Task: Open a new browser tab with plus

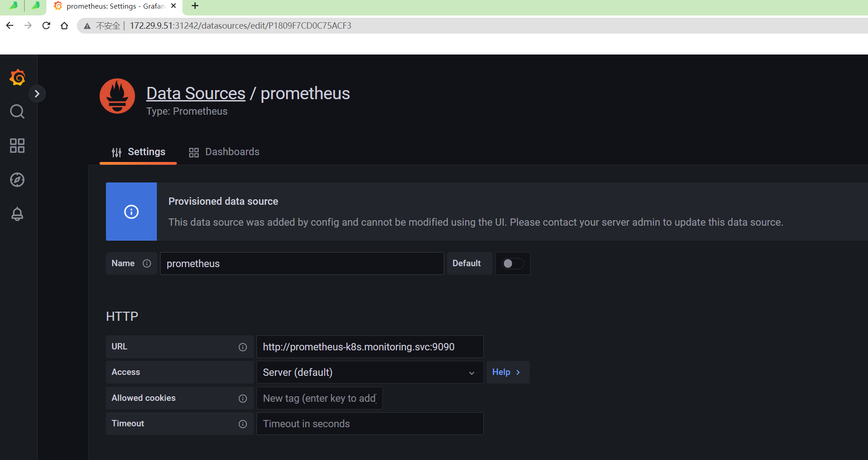Action: click(x=195, y=6)
